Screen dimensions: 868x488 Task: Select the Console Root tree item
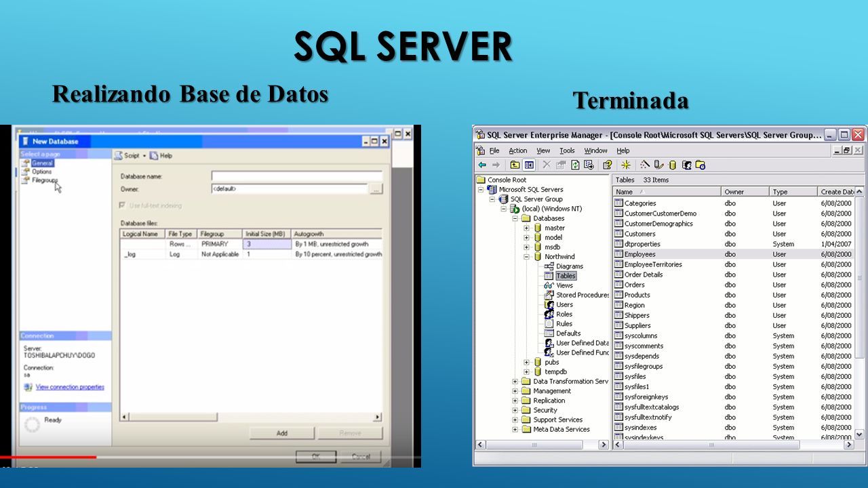[507, 180]
